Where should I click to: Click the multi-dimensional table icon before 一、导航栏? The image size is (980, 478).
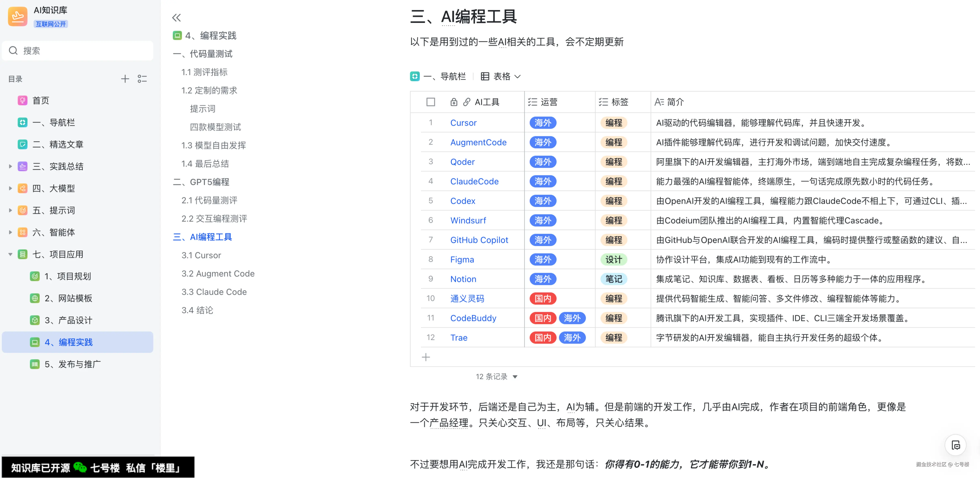[x=415, y=77]
